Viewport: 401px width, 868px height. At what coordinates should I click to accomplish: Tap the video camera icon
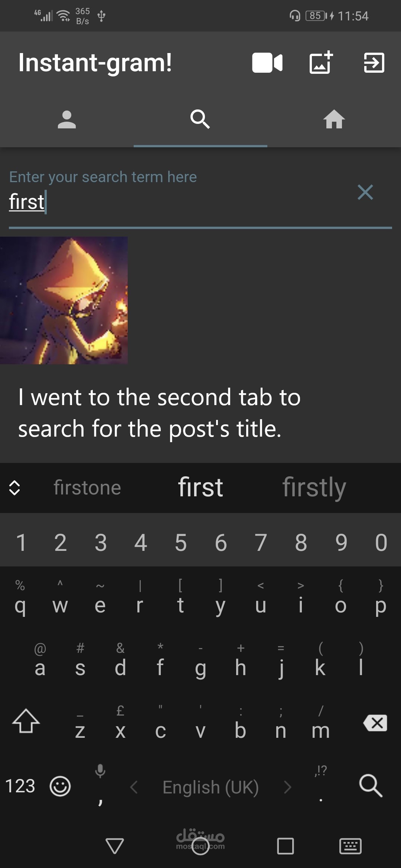[267, 63]
